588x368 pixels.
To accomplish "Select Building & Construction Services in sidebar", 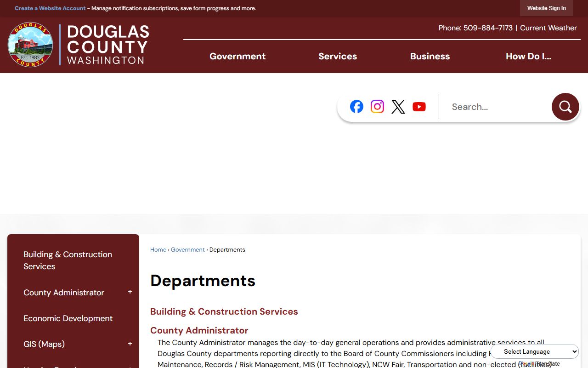I will pyautogui.click(x=68, y=260).
